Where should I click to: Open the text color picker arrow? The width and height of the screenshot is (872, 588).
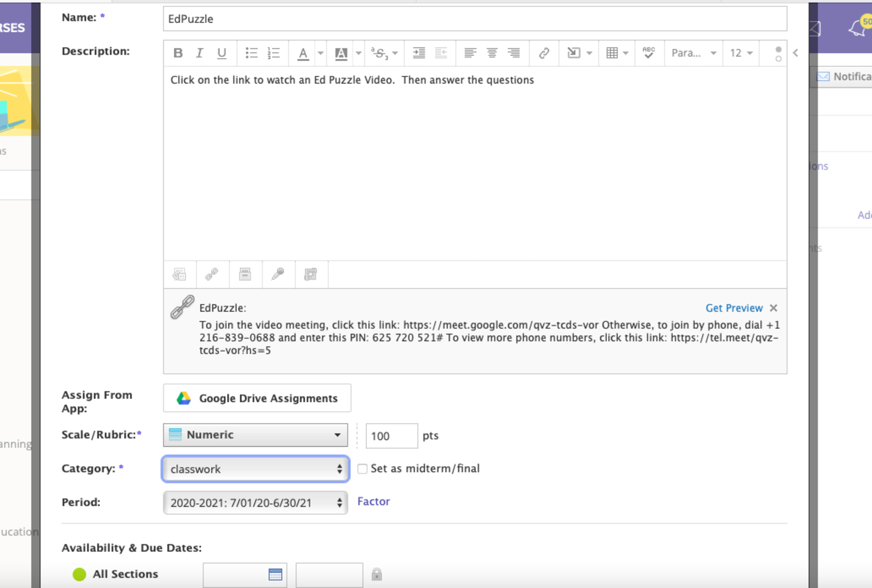point(321,53)
